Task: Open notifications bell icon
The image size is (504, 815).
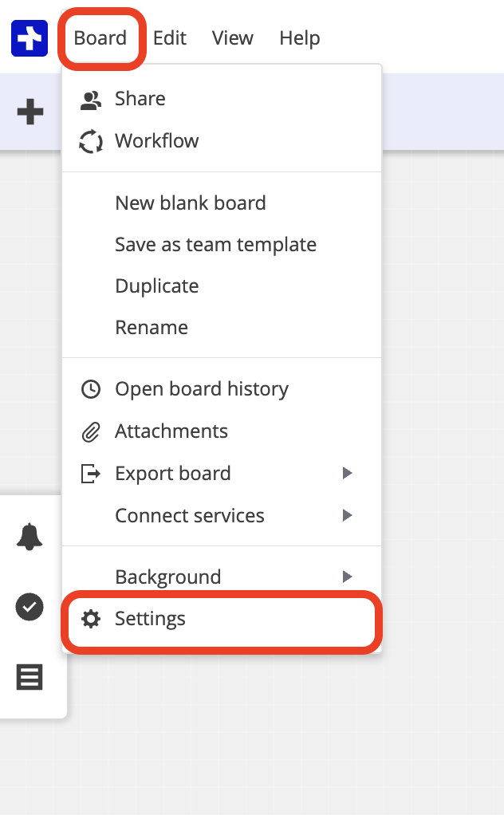Action: [x=30, y=537]
